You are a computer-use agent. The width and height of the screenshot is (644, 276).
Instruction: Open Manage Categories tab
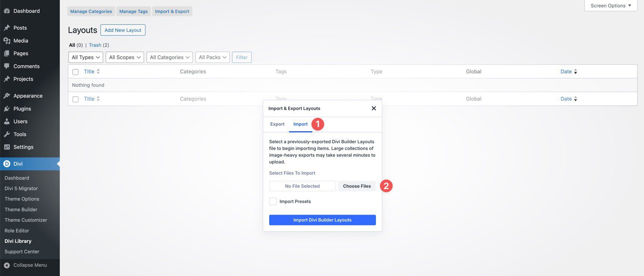(x=91, y=11)
